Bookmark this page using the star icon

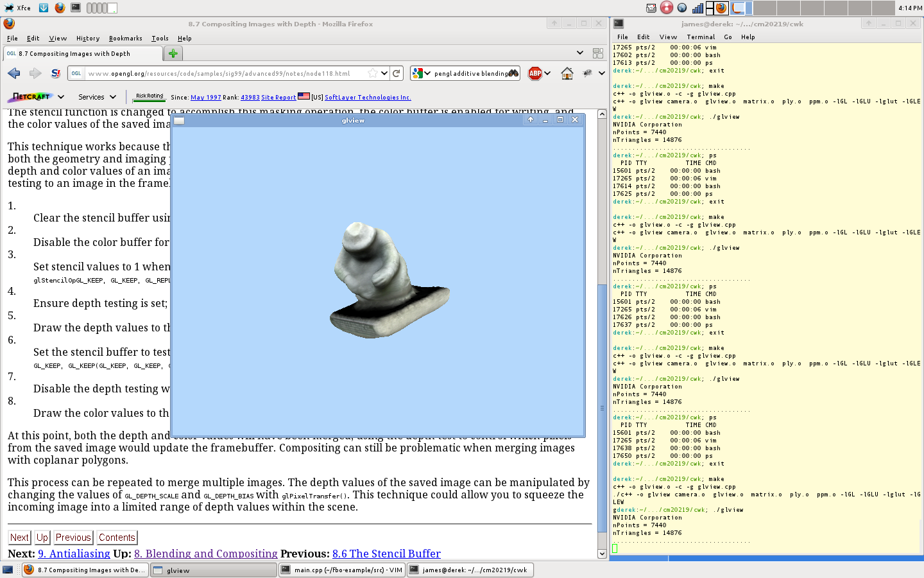[x=372, y=73]
